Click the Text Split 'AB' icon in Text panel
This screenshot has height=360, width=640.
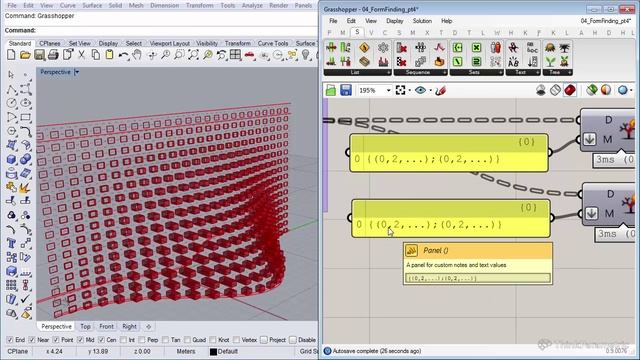pyautogui.click(x=513, y=62)
